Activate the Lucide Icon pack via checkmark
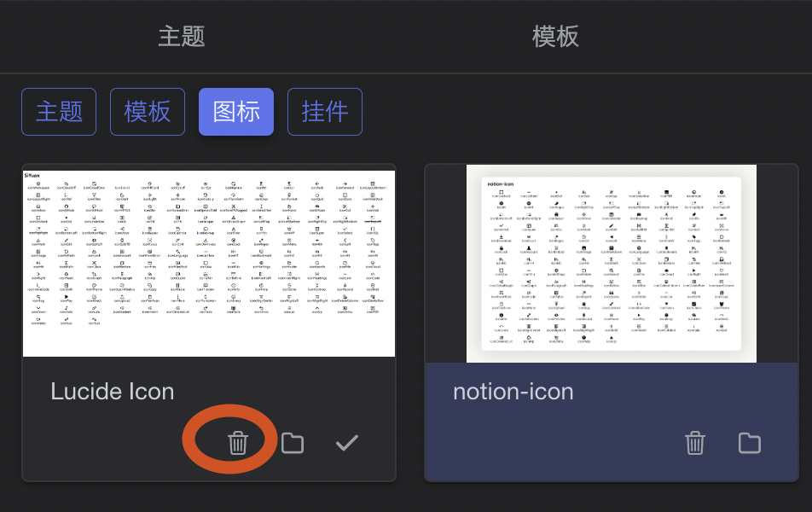The height and width of the screenshot is (512, 812). 346,442
